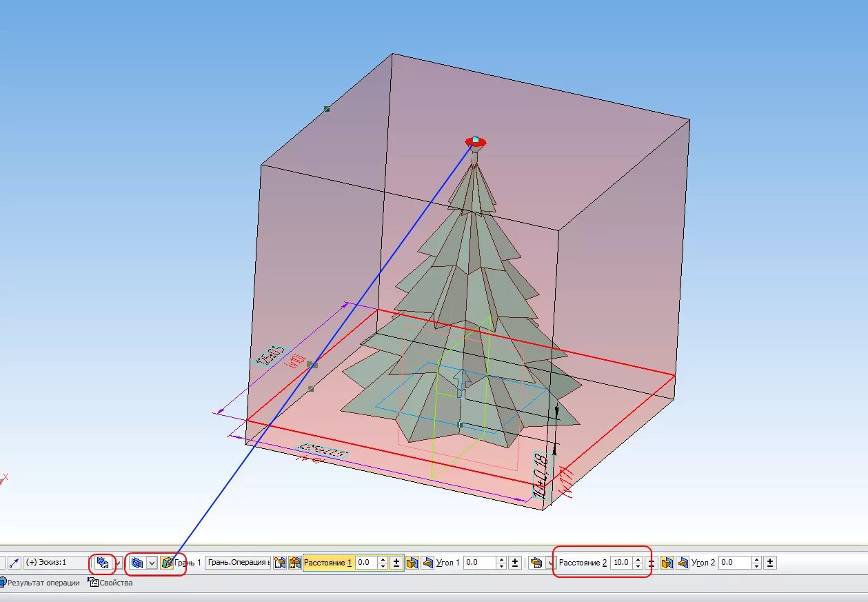Image resolution: width=868 pixels, height=602 pixels.
Task: Click the Грань 1 face selection icon
Action: tap(167, 563)
